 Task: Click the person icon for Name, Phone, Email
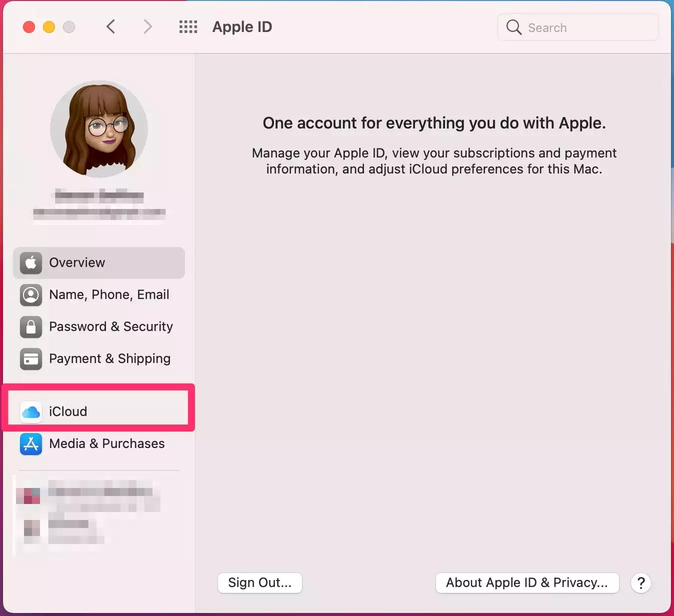tap(31, 295)
